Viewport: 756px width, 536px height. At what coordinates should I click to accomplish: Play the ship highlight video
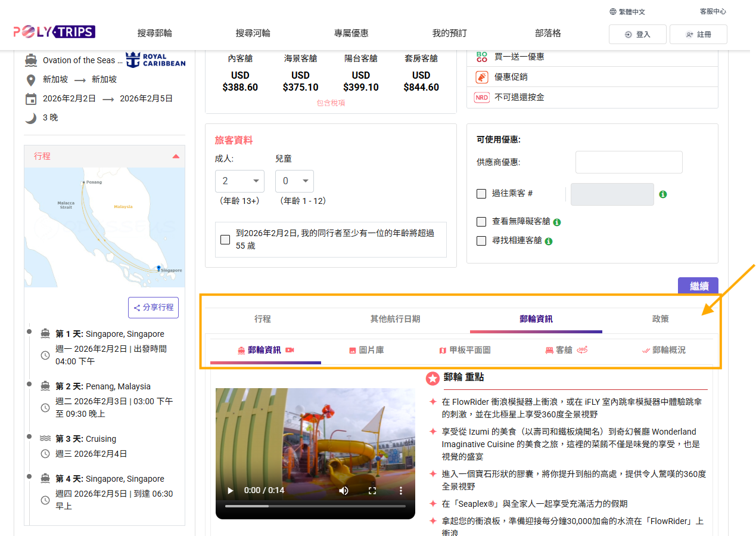point(231,491)
